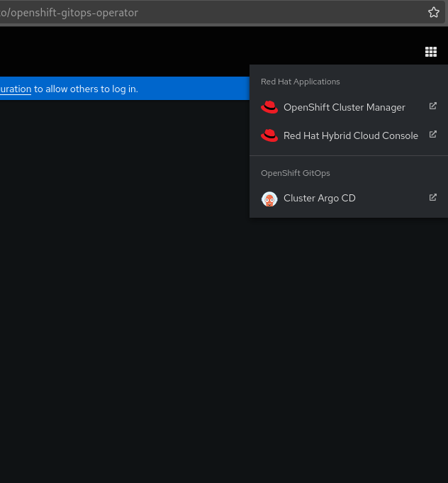Click external link icon for OpenShift Cluster Manager

(x=433, y=106)
